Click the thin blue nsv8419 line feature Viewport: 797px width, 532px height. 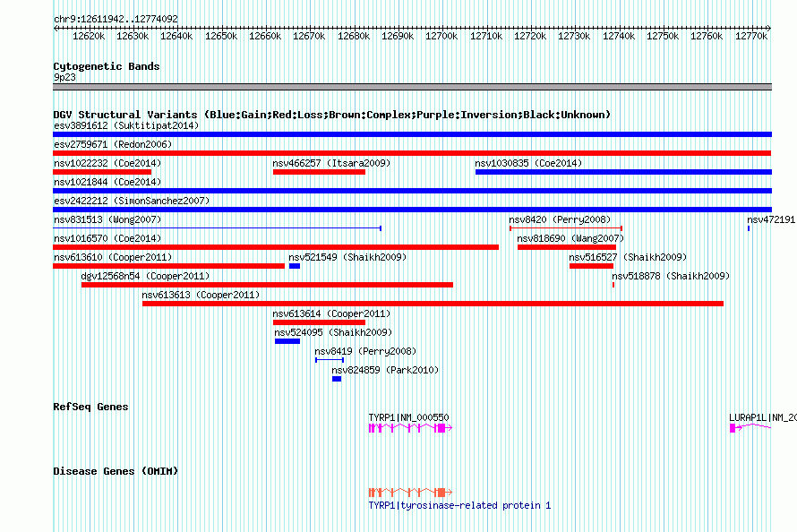tap(330, 360)
